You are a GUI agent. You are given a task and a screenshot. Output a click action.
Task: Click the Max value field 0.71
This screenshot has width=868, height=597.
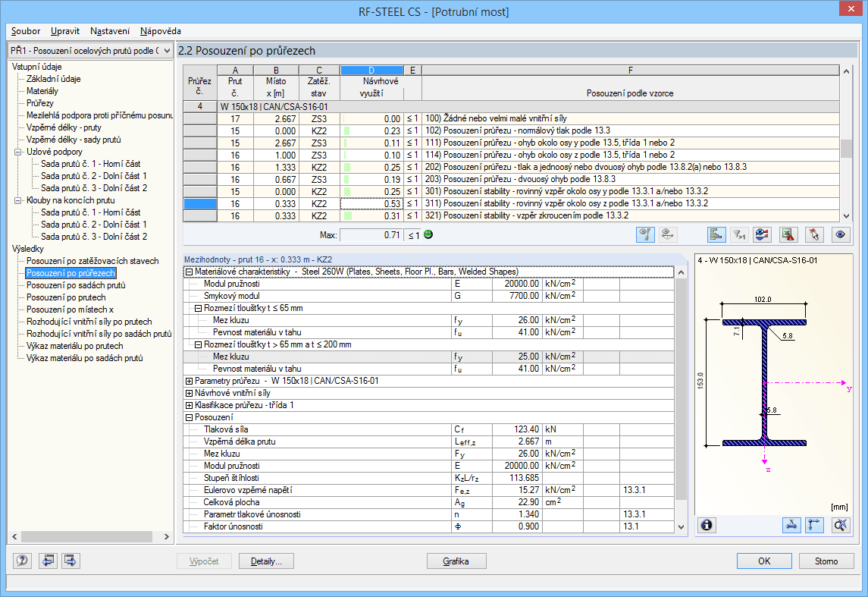371,235
